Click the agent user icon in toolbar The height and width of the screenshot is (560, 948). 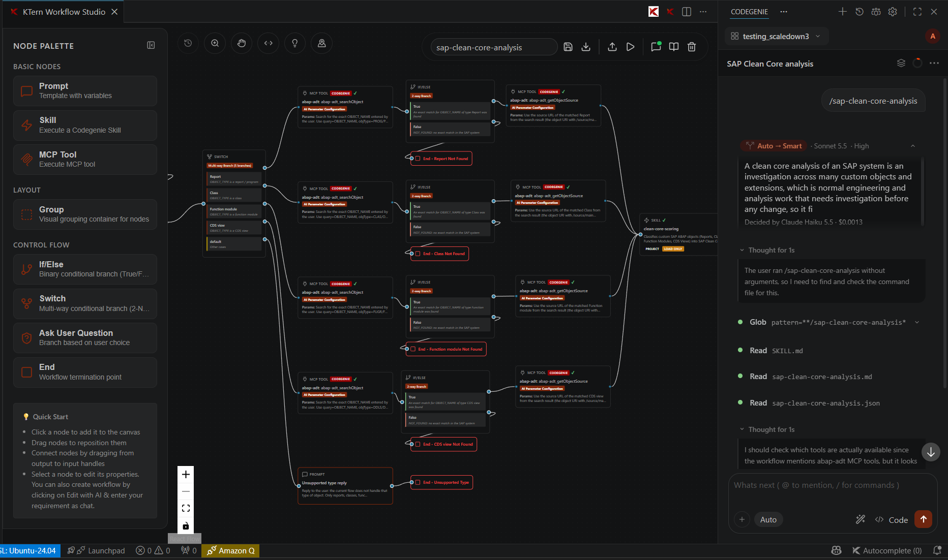coord(322,43)
